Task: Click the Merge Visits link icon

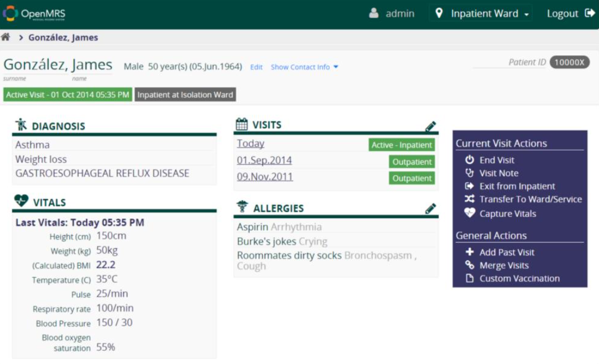Action: click(470, 265)
